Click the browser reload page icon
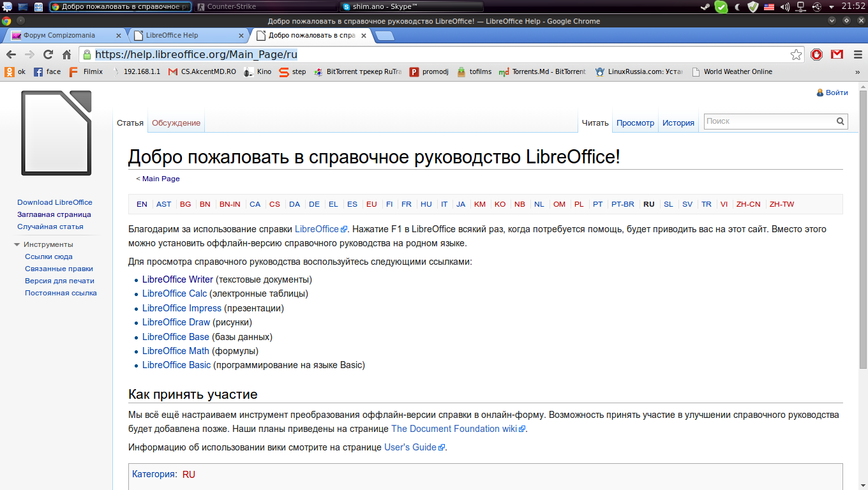This screenshot has height=490, width=868. pyautogui.click(x=48, y=55)
